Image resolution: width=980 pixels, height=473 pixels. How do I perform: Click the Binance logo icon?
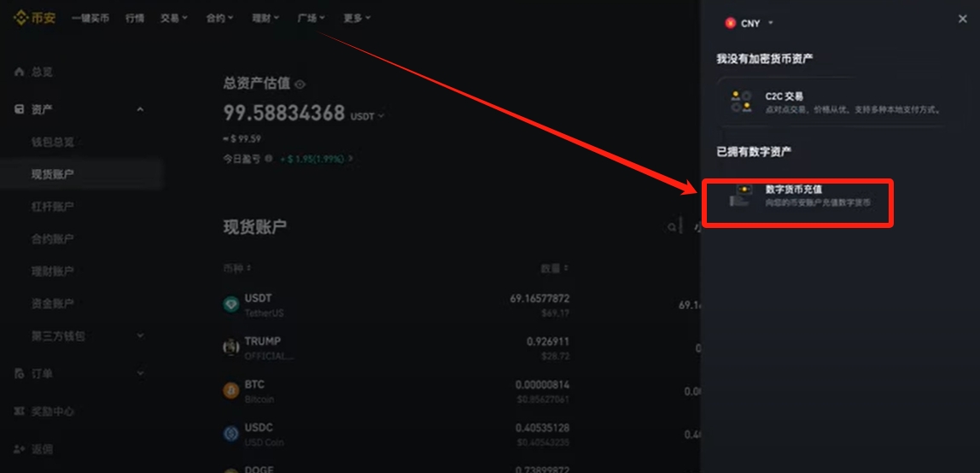21,18
